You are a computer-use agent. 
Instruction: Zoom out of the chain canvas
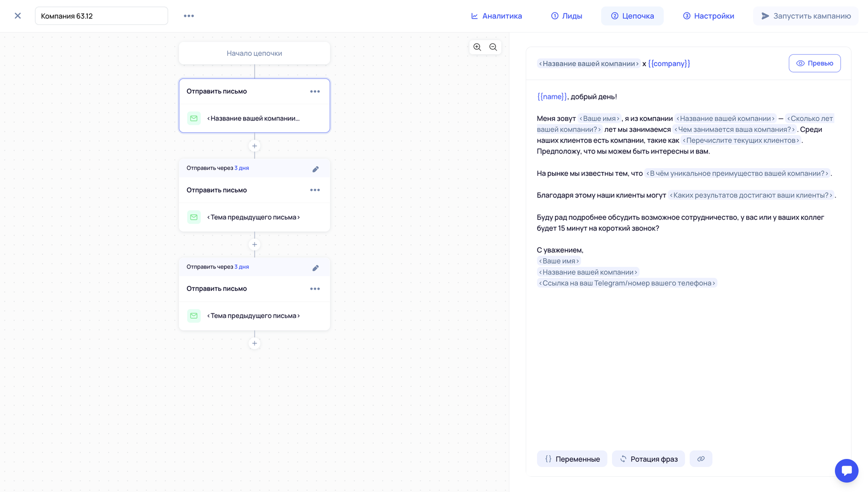pyautogui.click(x=493, y=47)
